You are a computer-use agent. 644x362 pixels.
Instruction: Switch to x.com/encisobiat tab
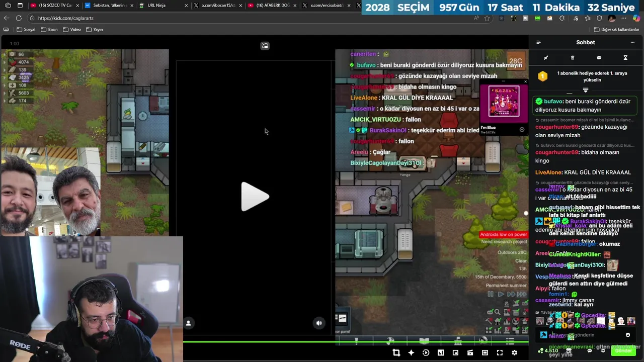pos(327,6)
